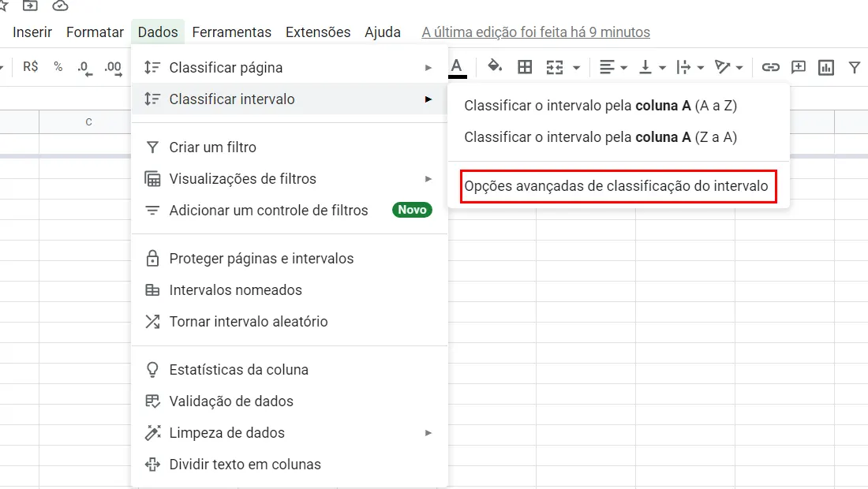Increase decimal places button
Screen dimensions: 868x489
[114, 68]
